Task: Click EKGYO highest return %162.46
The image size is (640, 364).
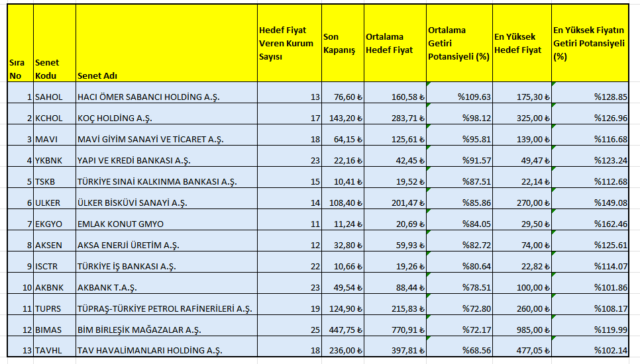Action: click(x=590, y=220)
